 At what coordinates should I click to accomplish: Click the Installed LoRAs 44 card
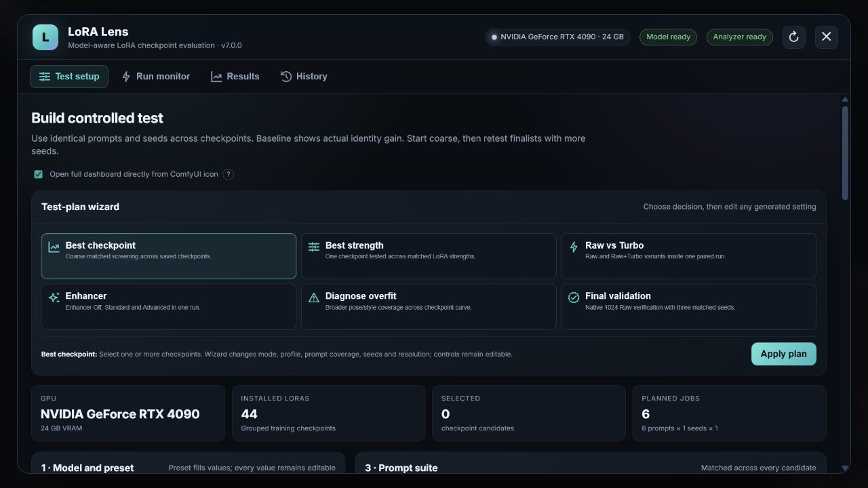coord(328,413)
